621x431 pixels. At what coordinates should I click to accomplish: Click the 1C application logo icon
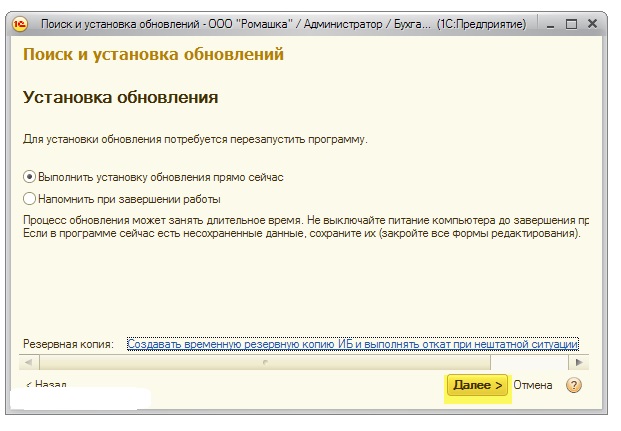pos(19,25)
